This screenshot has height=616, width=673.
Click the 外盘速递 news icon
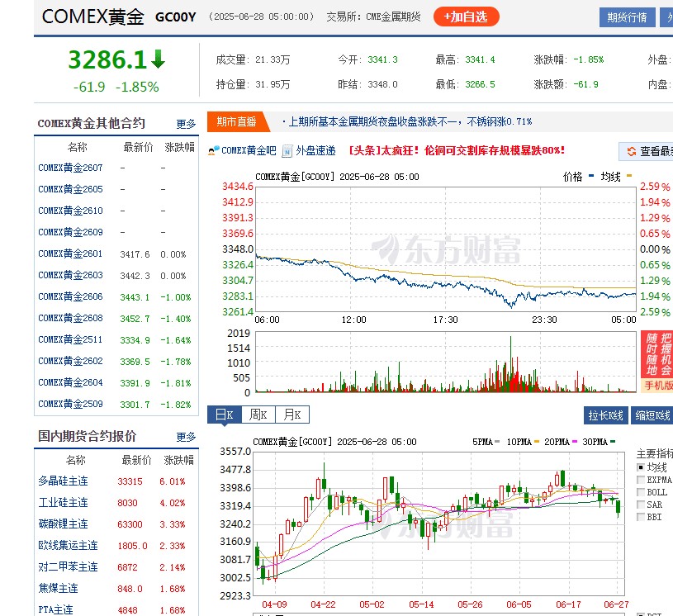coord(287,151)
